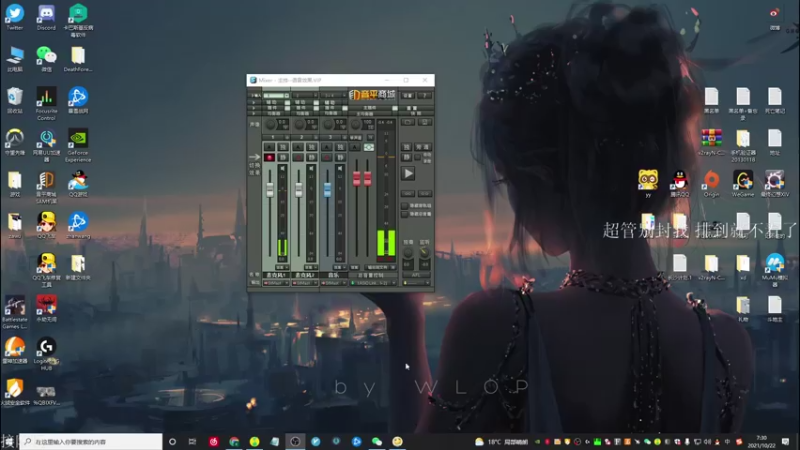Click into the Windows search box
The image size is (800, 450).
91,441
